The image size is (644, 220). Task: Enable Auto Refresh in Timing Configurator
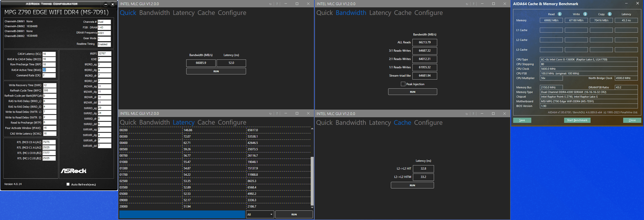pyautogui.click(x=68, y=184)
